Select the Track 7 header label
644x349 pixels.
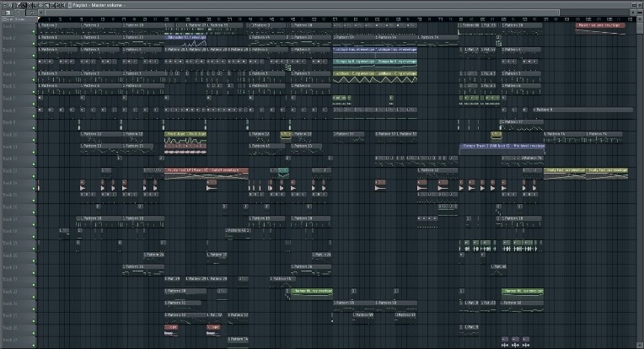click(9, 99)
